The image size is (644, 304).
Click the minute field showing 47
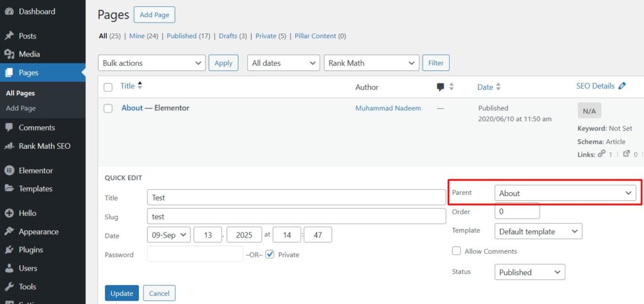tap(318, 235)
